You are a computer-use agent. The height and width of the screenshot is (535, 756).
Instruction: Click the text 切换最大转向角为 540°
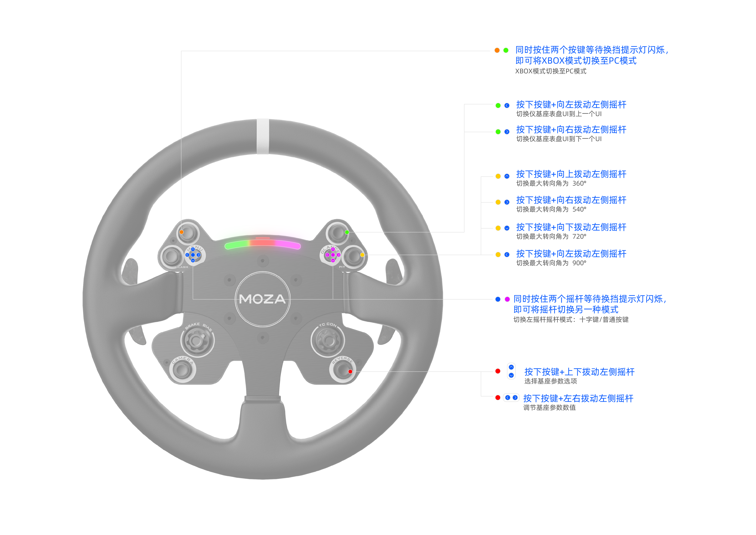click(551, 210)
